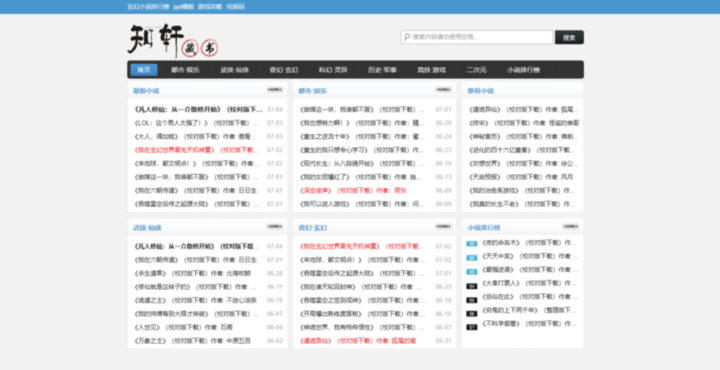The height and width of the screenshot is (370, 720).
Task: Open the ppt模板 top bar link
Action: (184, 7)
